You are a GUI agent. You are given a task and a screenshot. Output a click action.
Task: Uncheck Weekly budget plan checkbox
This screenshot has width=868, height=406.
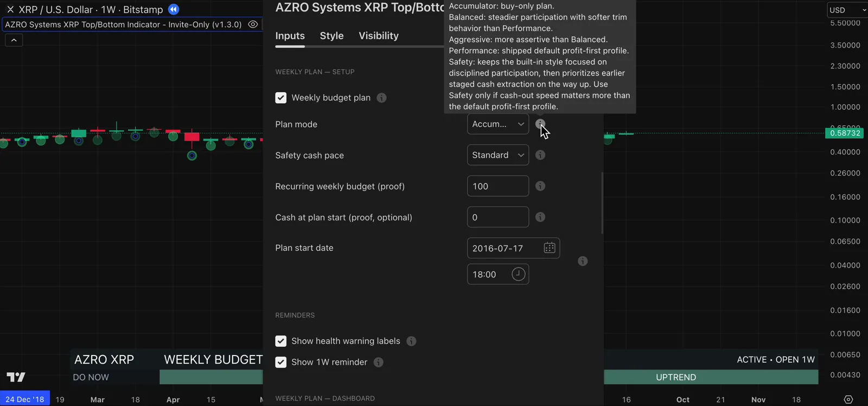(280, 98)
